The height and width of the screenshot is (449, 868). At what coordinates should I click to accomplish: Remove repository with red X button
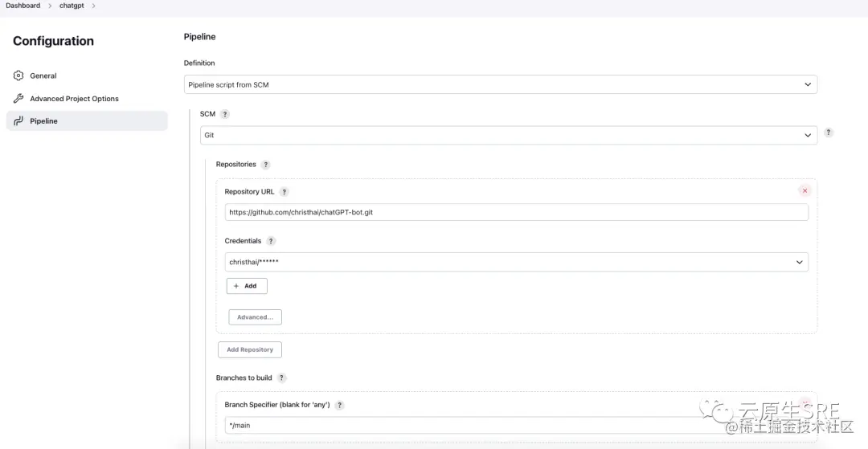pyautogui.click(x=805, y=191)
